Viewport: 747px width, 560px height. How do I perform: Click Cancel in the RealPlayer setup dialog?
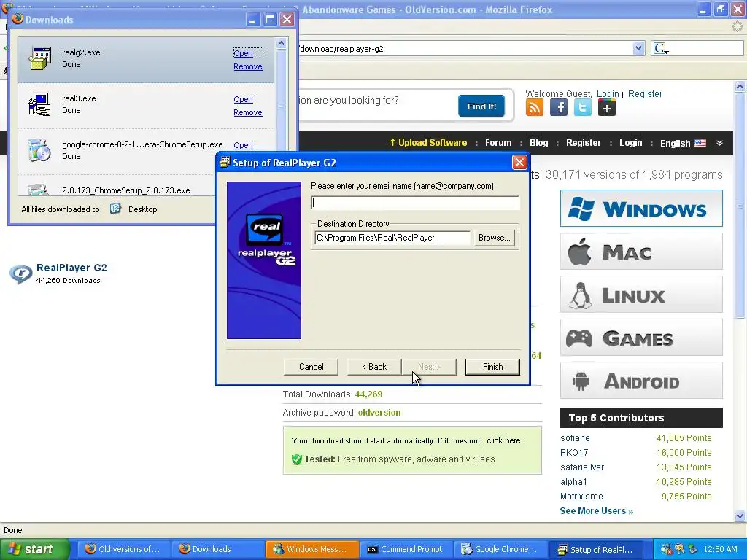click(x=311, y=367)
